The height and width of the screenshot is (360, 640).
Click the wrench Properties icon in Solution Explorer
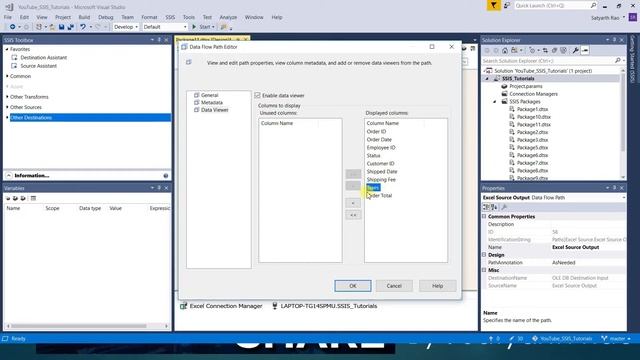576,51
